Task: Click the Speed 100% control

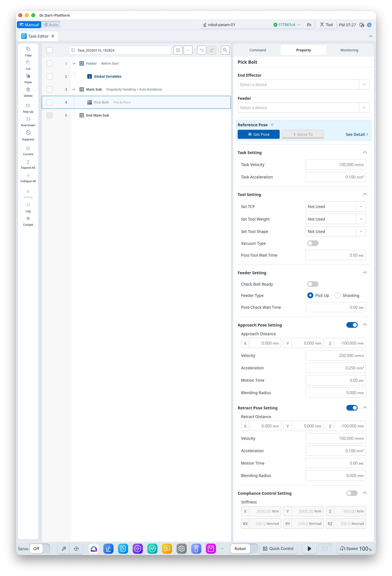Action: pos(355,549)
